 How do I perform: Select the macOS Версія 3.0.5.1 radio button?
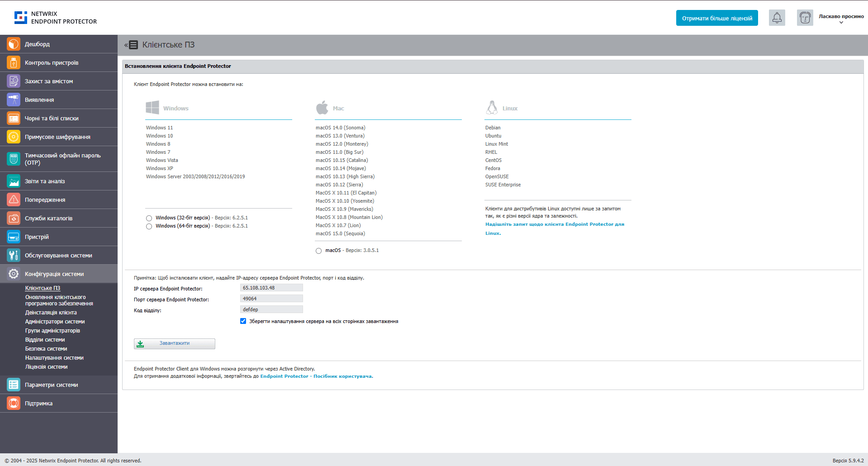(318, 250)
